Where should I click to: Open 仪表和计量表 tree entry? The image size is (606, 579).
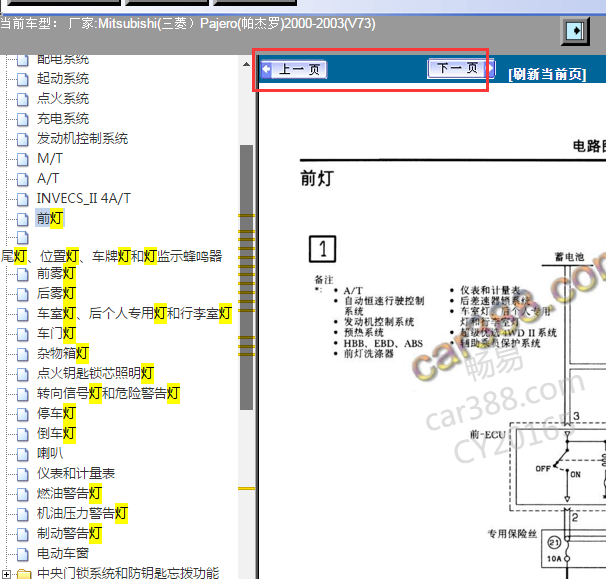pyautogui.click(x=76, y=473)
